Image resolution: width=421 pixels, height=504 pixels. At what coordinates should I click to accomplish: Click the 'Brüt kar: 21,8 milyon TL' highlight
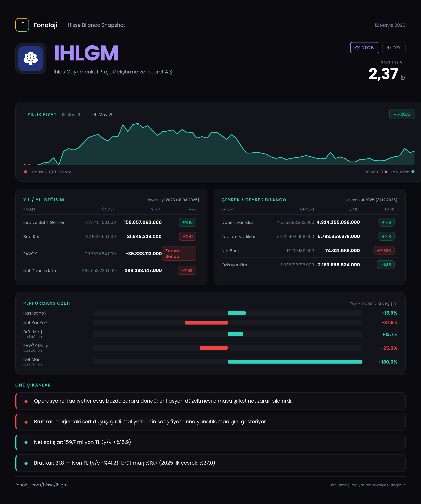click(x=210, y=463)
